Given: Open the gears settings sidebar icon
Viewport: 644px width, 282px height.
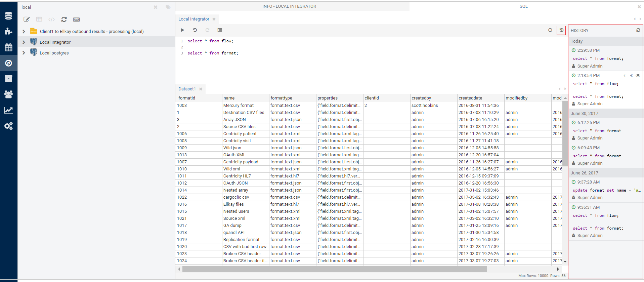Looking at the screenshot, I should [x=8, y=126].
